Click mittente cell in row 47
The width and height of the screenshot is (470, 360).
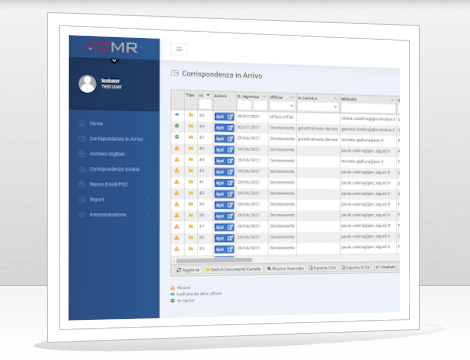click(x=368, y=140)
